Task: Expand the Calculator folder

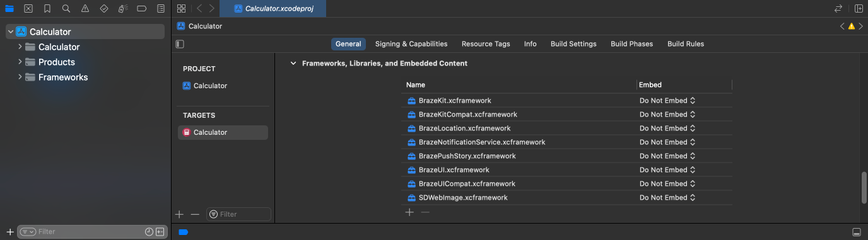Action: 20,47
